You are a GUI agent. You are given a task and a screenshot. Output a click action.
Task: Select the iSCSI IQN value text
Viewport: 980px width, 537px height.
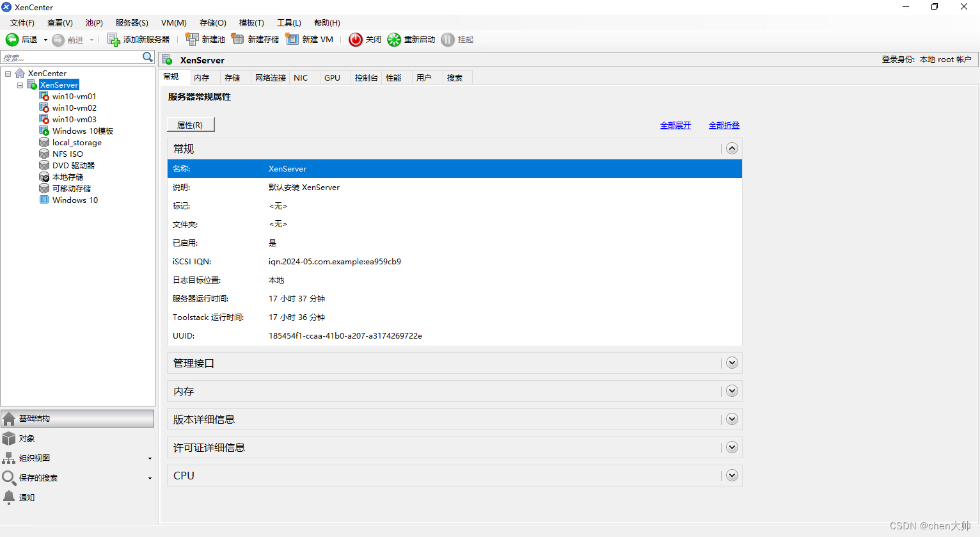click(335, 262)
